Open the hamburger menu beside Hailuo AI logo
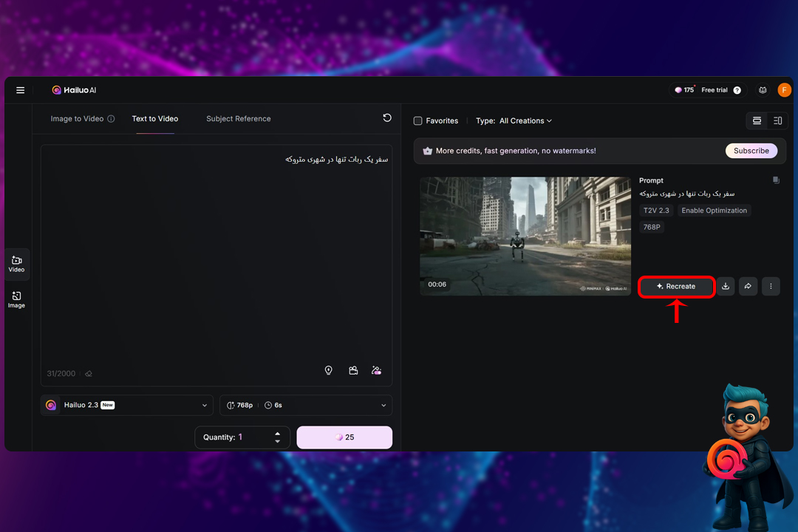This screenshot has height=532, width=798. point(21,90)
